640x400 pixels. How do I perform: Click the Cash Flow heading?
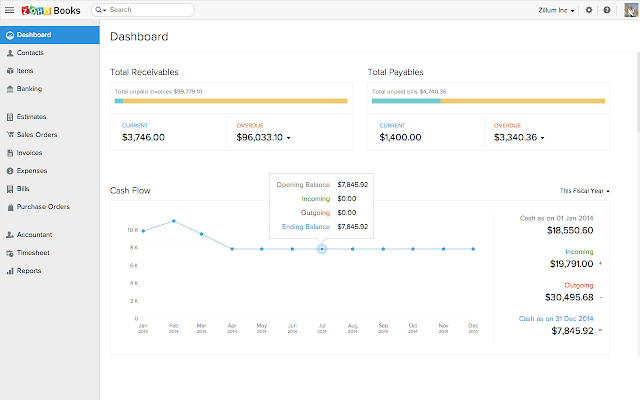(x=130, y=191)
